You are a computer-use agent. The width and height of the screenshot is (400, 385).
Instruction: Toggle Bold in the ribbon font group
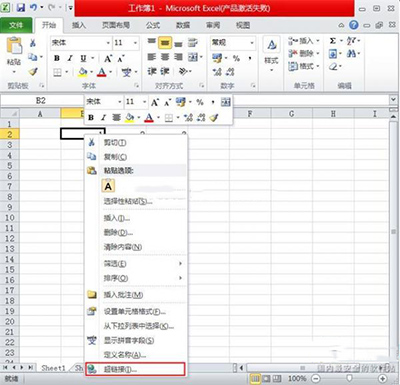(57, 58)
